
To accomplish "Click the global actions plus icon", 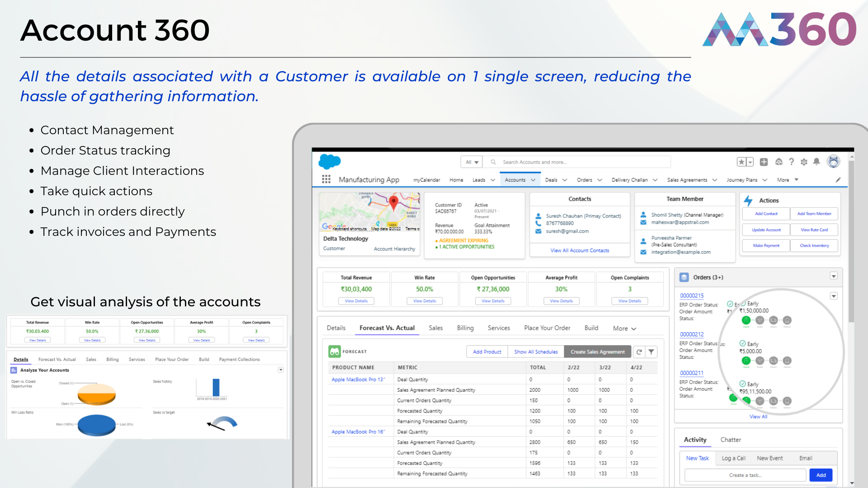I will [x=764, y=162].
